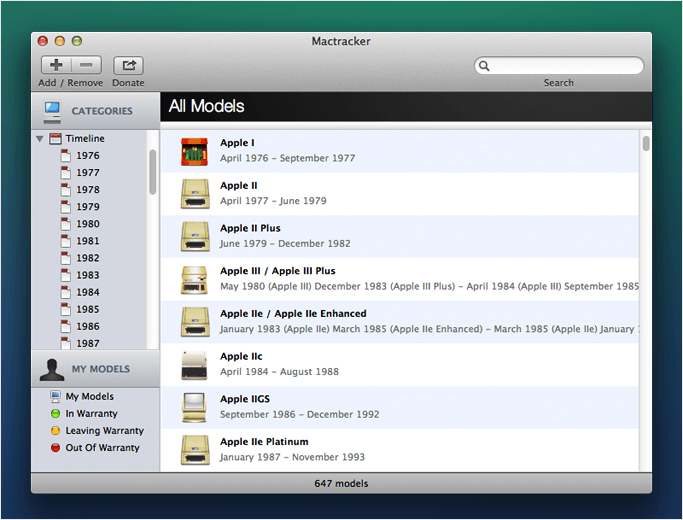Viewport: 683px width, 520px height.
Task: Click the Donate share icon button
Action: click(x=128, y=65)
